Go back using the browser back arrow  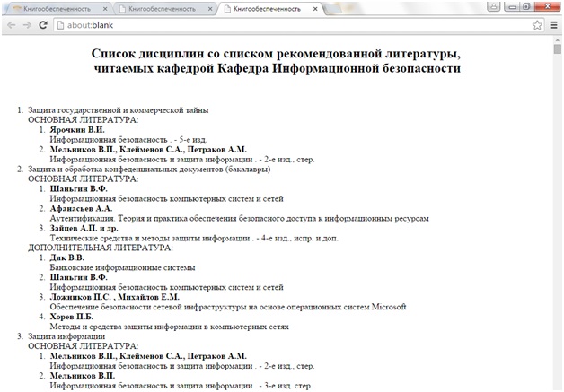12,25
